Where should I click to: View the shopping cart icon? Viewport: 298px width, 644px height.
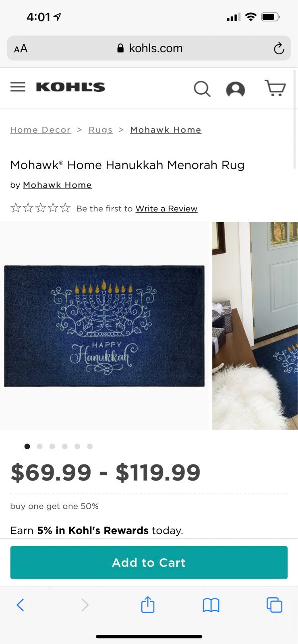[x=275, y=88]
